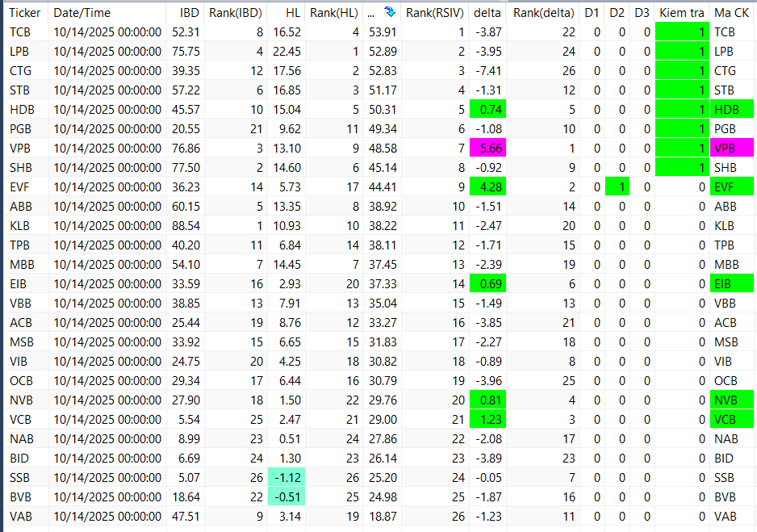757x532 pixels.
Task: Select the green VCB cell in Ma CK column
Action: pyautogui.click(x=731, y=420)
